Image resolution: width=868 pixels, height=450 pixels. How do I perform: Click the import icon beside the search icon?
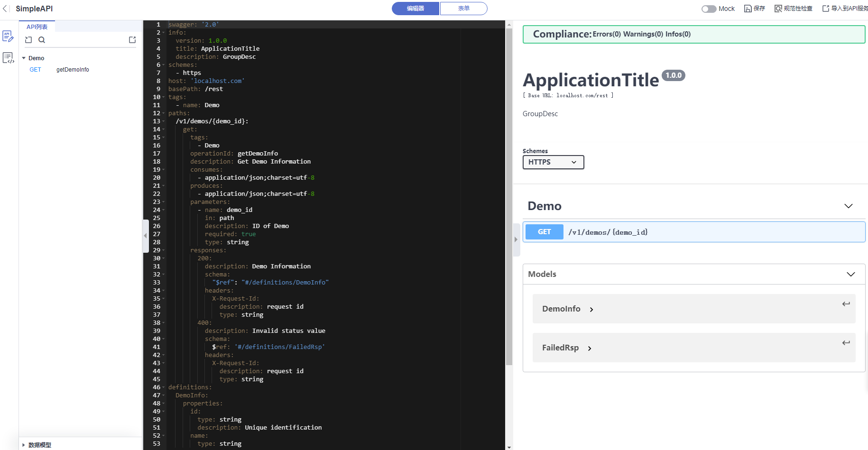point(28,40)
